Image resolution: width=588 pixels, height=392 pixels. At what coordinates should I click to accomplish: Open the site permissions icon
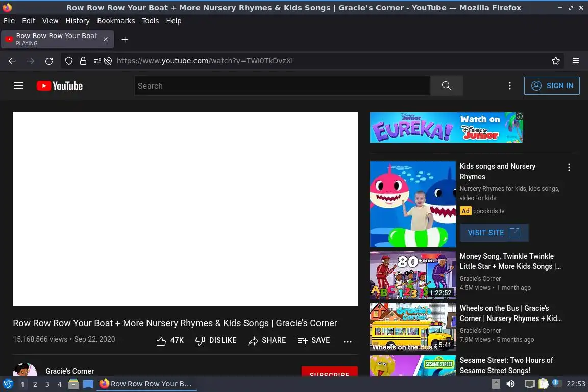point(97,61)
